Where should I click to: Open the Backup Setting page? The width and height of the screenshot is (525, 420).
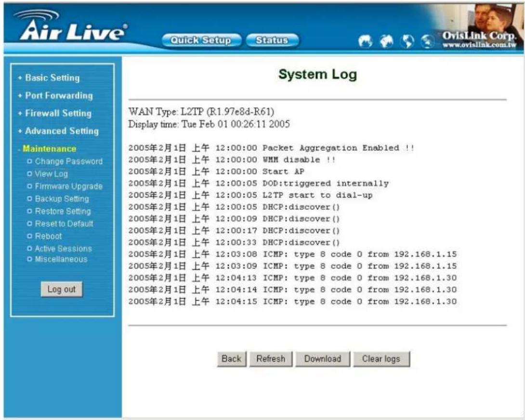[62, 199]
